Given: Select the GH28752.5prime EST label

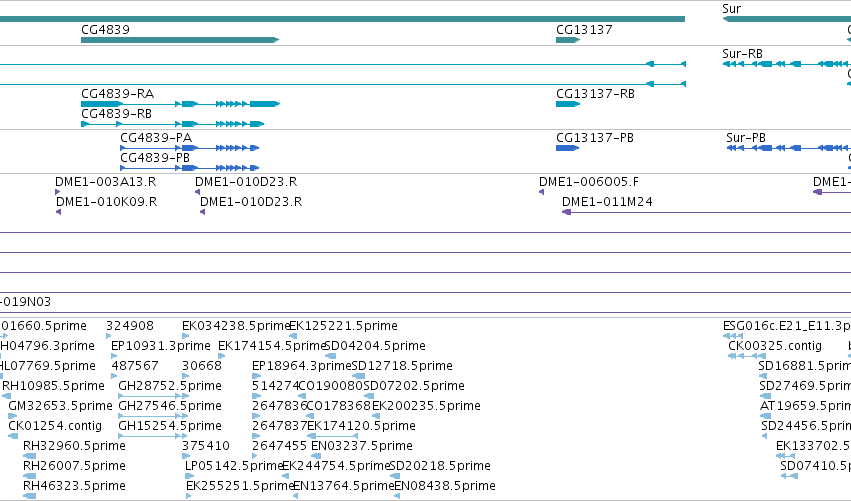Looking at the screenshot, I should [170, 386].
